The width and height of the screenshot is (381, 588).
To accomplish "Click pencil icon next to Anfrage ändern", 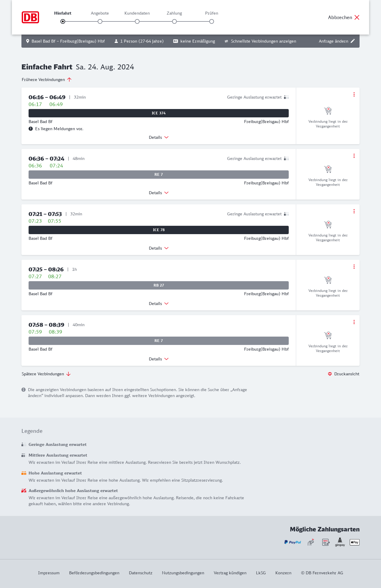I will click(353, 41).
